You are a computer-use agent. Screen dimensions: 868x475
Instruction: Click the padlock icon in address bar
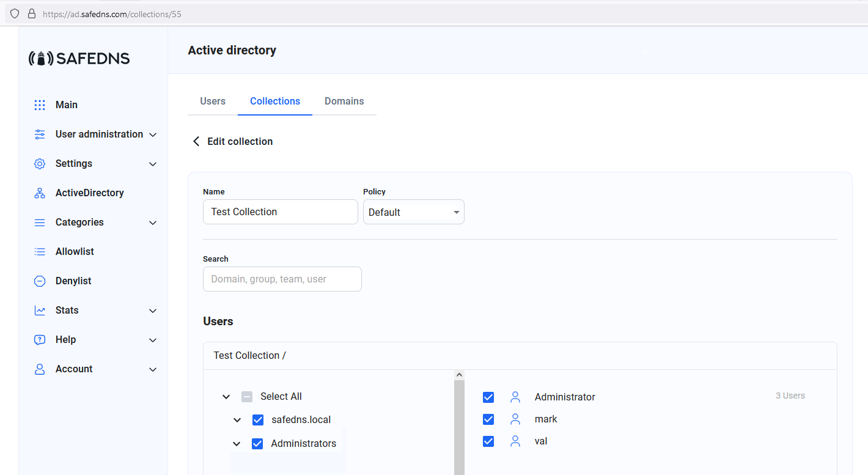coord(31,13)
